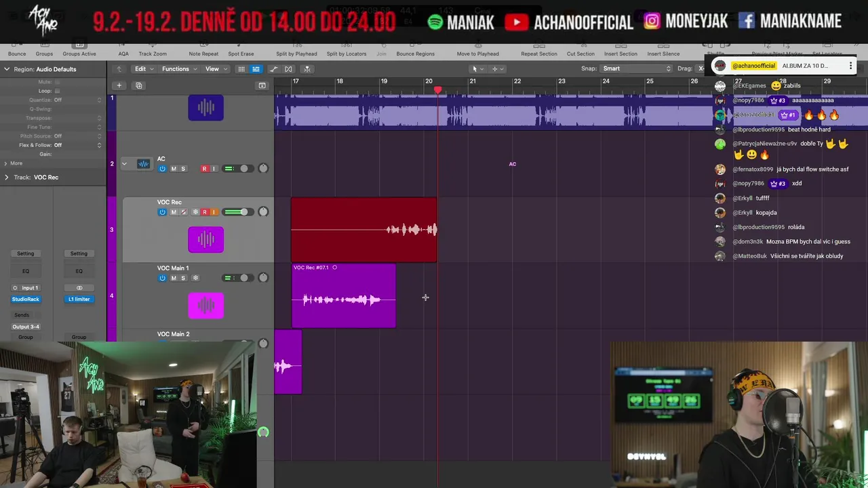Open the YouTube chat three-dot menu
Image resolution: width=868 pixels, height=488 pixels.
(850, 66)
